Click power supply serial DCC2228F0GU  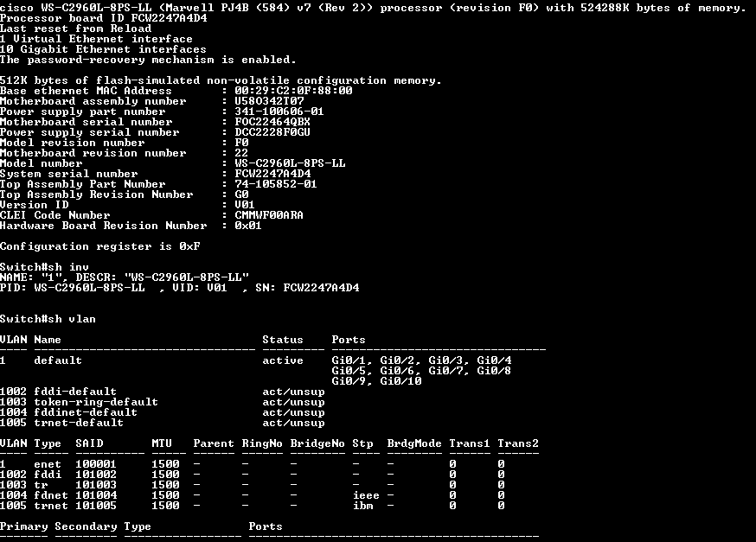[272, 132]
